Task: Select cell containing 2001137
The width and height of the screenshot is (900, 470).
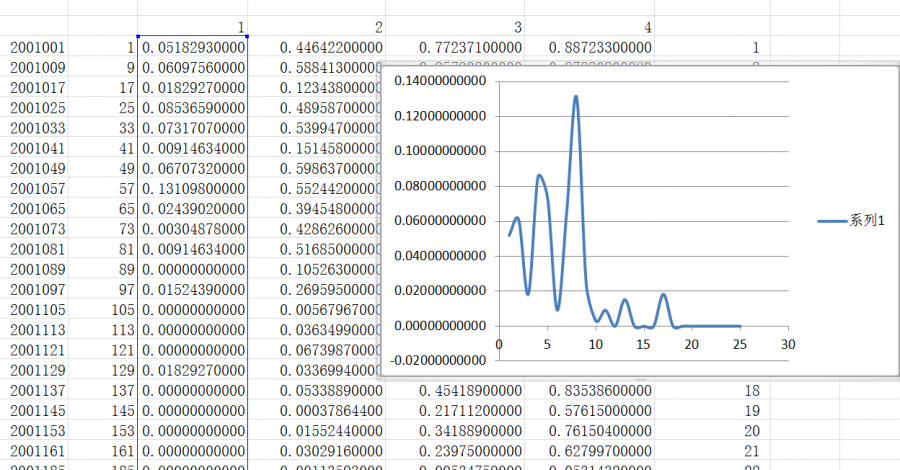Action: pos(34,390)
